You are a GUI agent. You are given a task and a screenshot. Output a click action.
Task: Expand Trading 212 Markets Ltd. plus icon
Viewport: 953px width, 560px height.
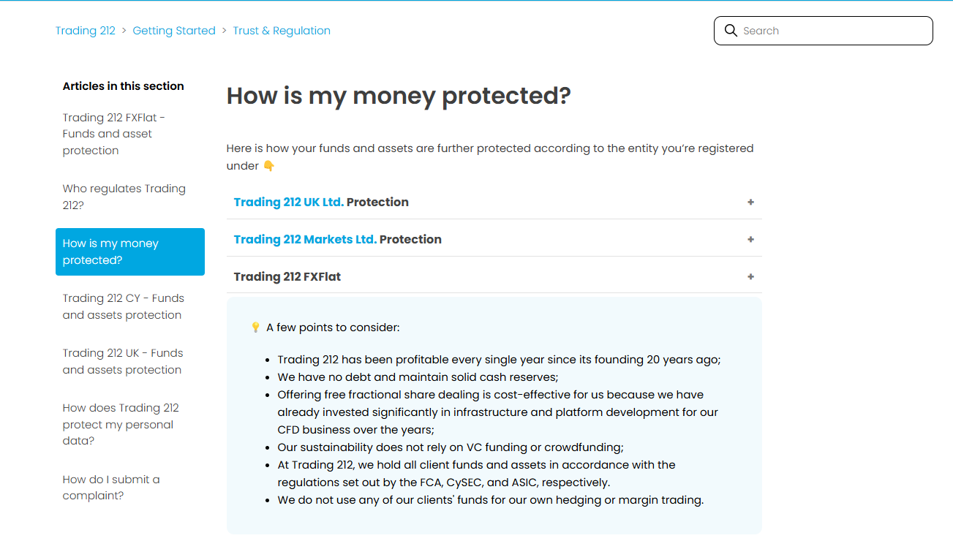[750, 239]
